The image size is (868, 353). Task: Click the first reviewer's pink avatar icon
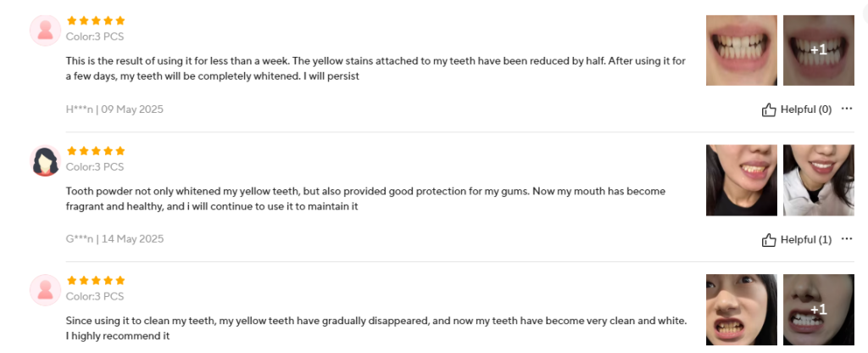click(44, 31)
